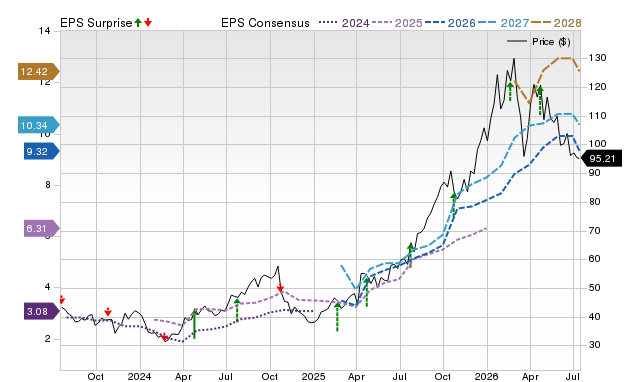Toggle the 2028 EPS consensus legend entry

pos(556,23)
